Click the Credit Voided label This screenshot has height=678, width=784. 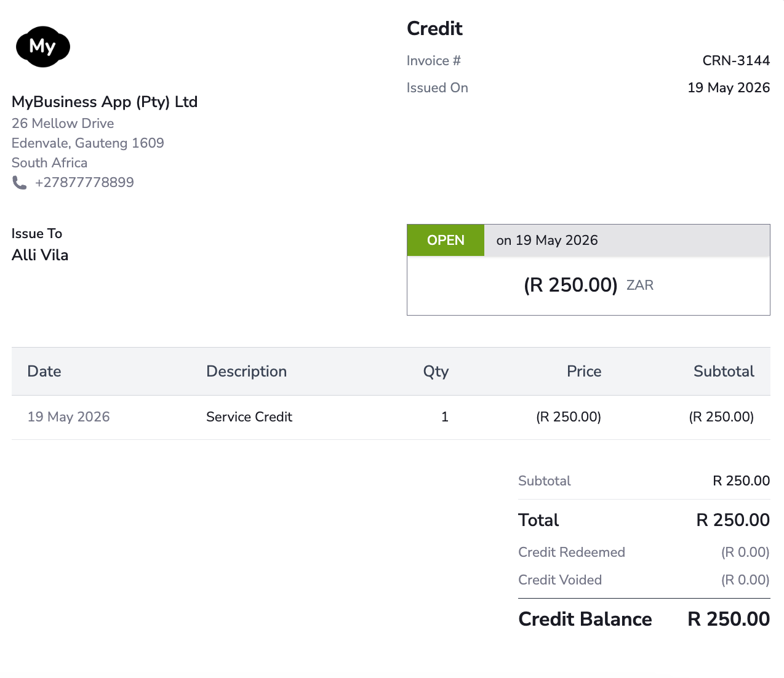[560, 580]
